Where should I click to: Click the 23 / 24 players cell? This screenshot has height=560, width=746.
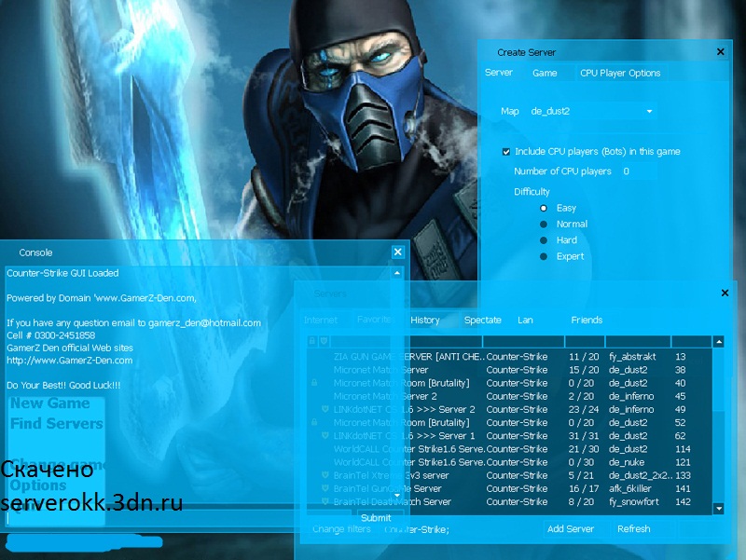point(584,409)
